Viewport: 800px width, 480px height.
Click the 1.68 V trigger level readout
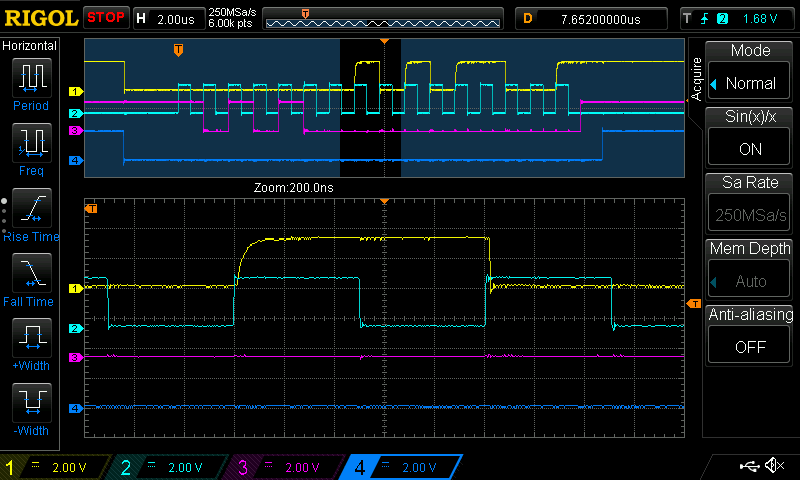[760, 19]
